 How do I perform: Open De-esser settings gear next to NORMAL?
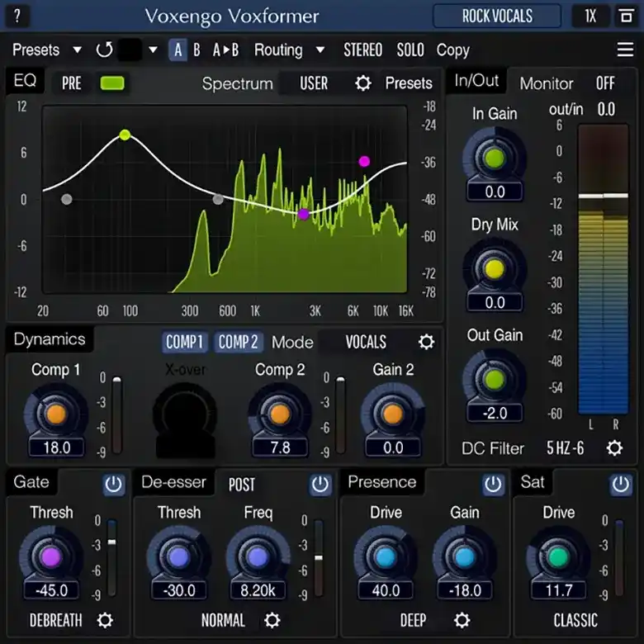point(272,620)
